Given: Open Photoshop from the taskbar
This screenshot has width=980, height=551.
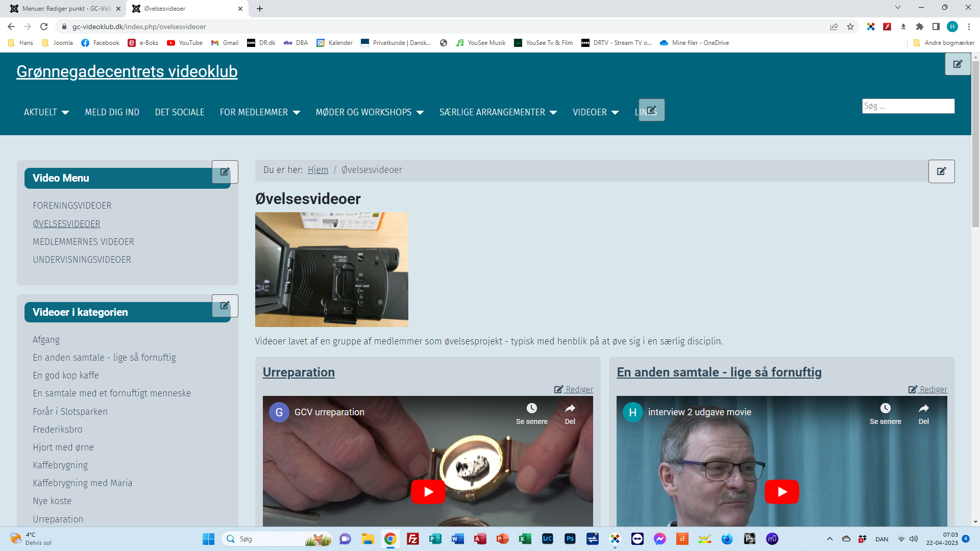Looking at the screenshot, I should pos(570,539).
